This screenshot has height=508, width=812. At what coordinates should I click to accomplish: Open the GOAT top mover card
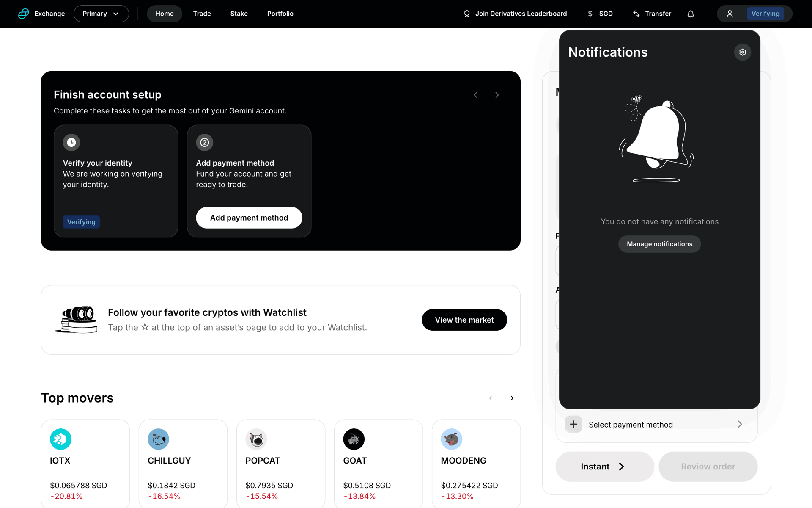point(379,464)
